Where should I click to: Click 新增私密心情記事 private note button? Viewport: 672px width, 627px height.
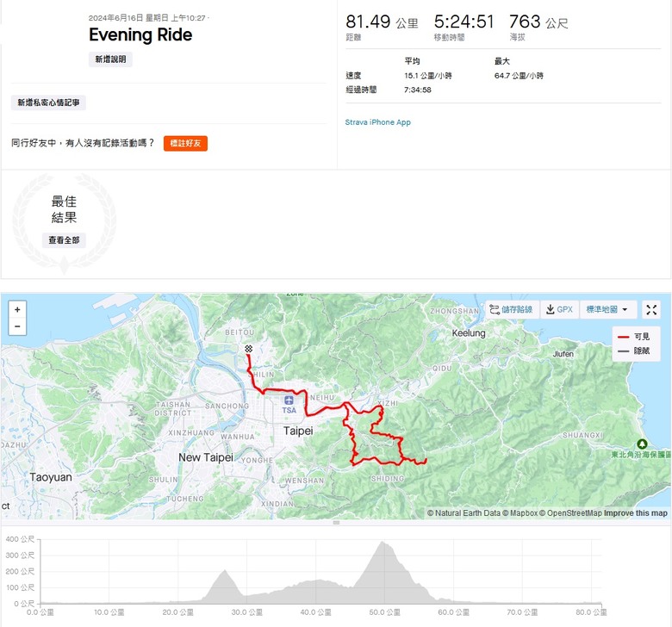[48, 103]
